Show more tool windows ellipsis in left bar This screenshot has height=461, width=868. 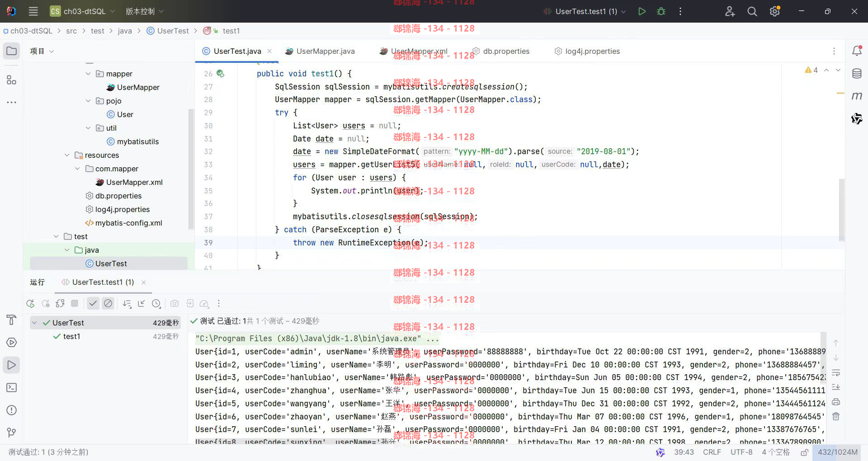click(12, 103)
